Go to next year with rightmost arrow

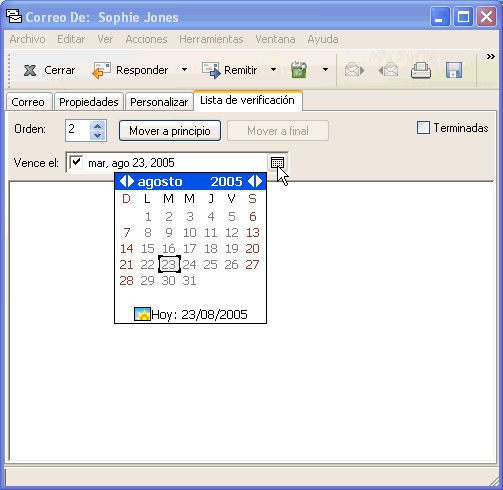point(259,181)
